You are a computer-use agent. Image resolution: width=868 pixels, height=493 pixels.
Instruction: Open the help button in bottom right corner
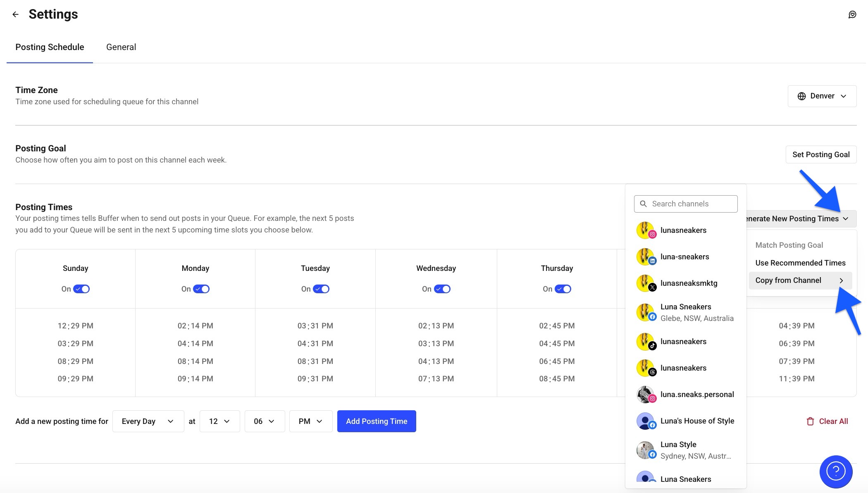tap(835, 471)
